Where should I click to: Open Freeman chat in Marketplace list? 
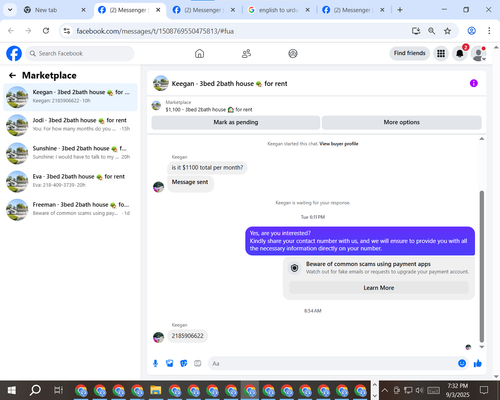pos(70,209)
